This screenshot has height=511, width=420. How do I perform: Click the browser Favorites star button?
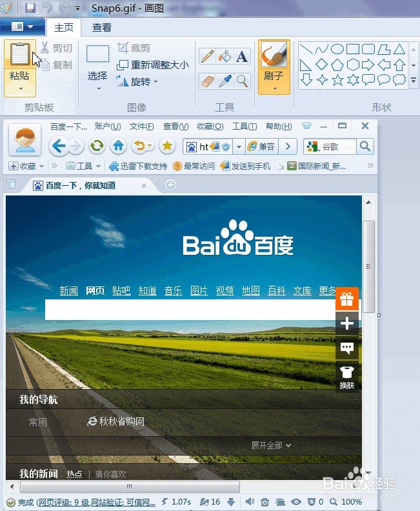click(x=168, y=146)
